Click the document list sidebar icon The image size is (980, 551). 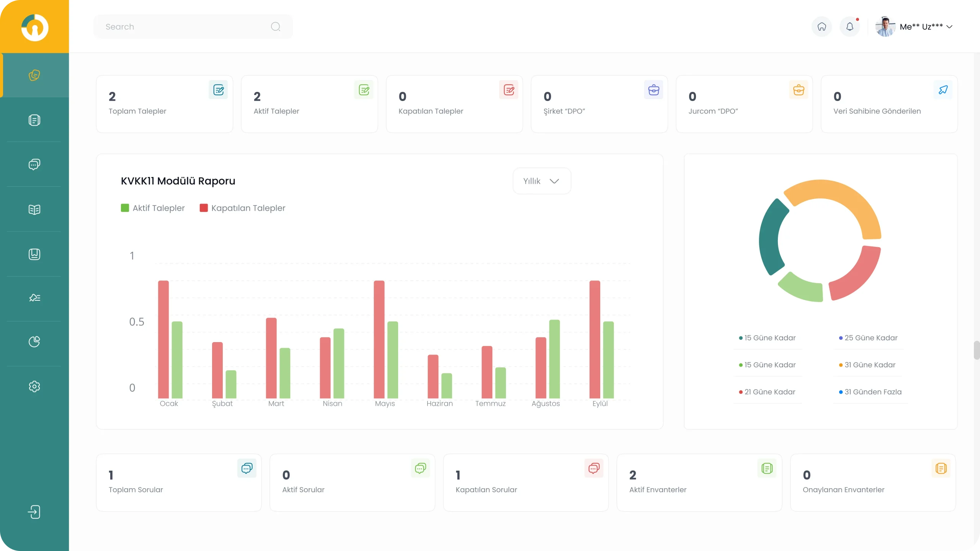click(34, 120)
